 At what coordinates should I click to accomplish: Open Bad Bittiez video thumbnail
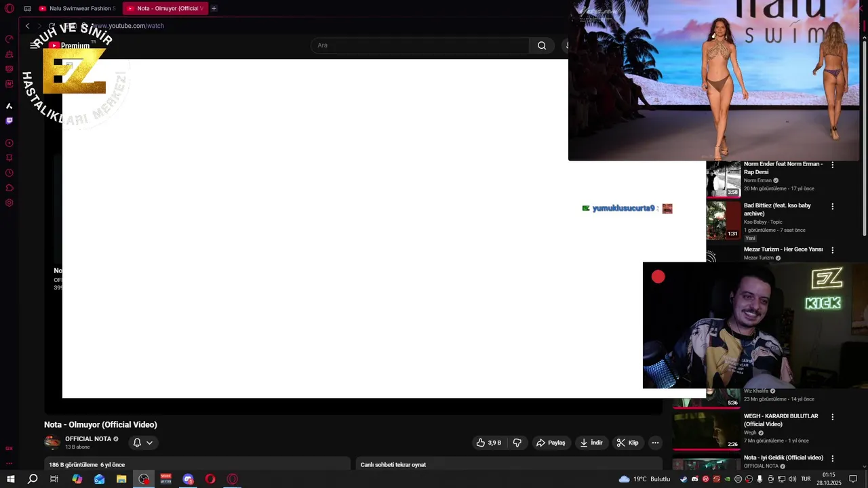[724, 220]
